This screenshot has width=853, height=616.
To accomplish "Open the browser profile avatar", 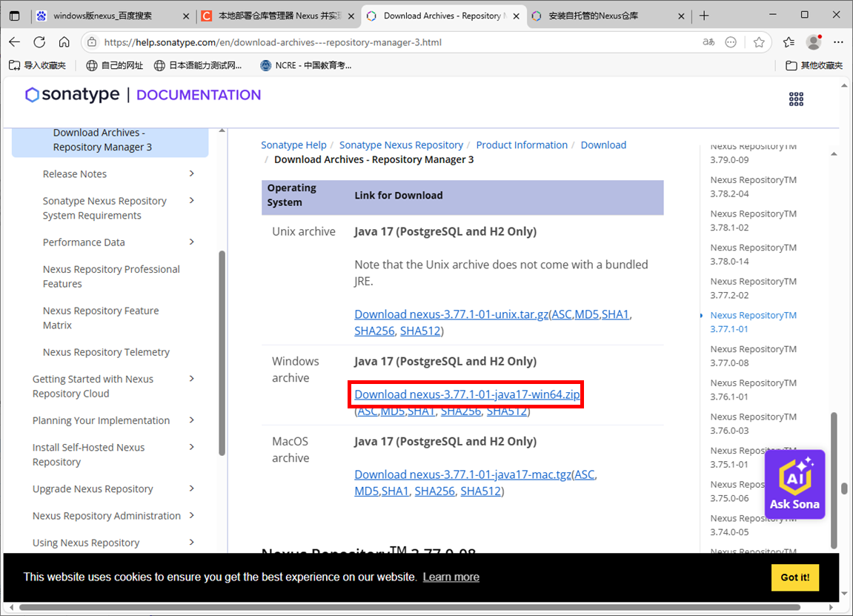I will (814, 42).
